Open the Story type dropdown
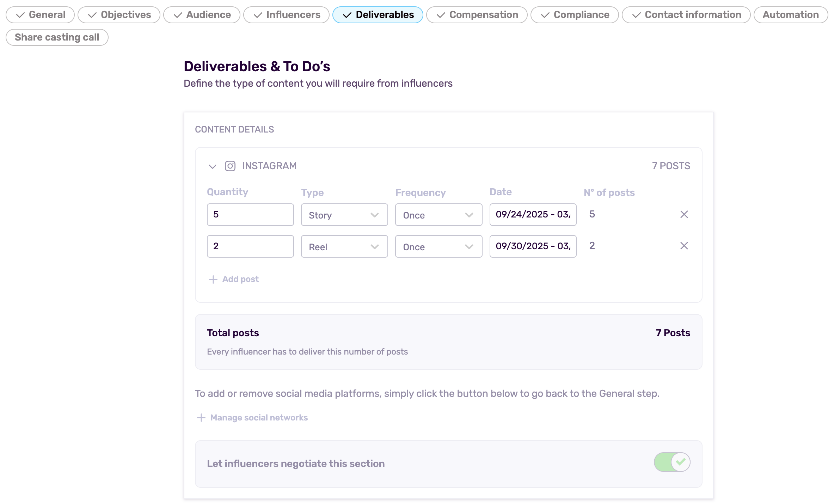Screen dimensions: 834x504 click(344, 215)
